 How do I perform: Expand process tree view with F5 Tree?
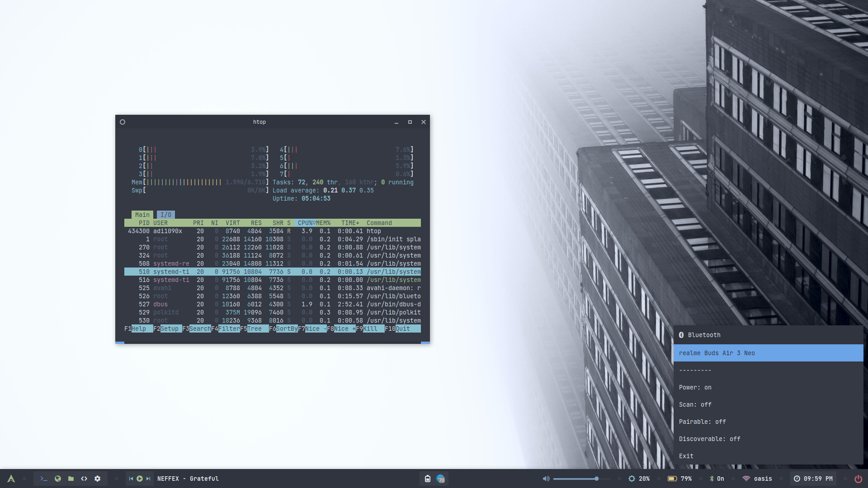(254, 328)
